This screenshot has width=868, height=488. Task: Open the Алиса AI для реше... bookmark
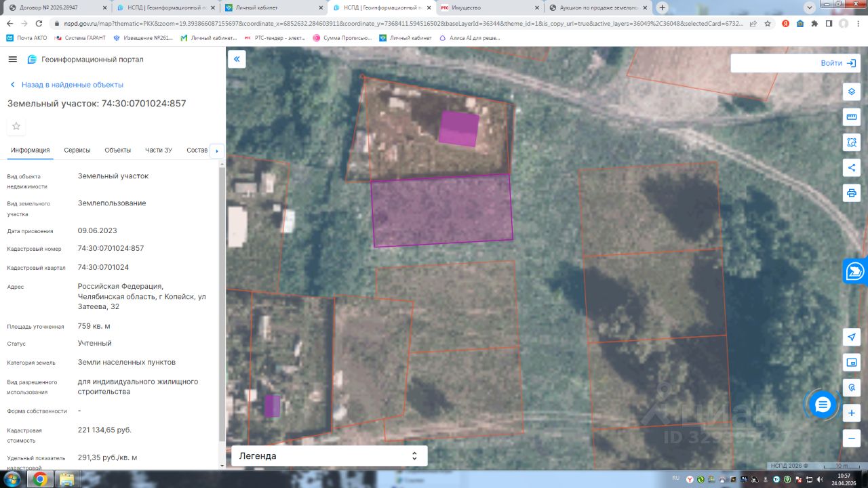pyautogui.click(x=470, y=38)
